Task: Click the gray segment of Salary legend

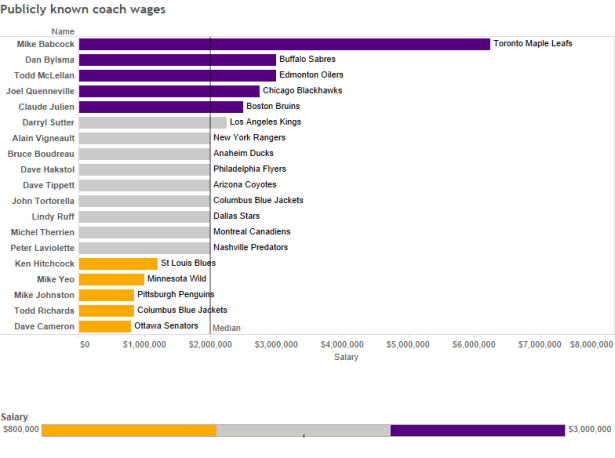Action: 303,430
